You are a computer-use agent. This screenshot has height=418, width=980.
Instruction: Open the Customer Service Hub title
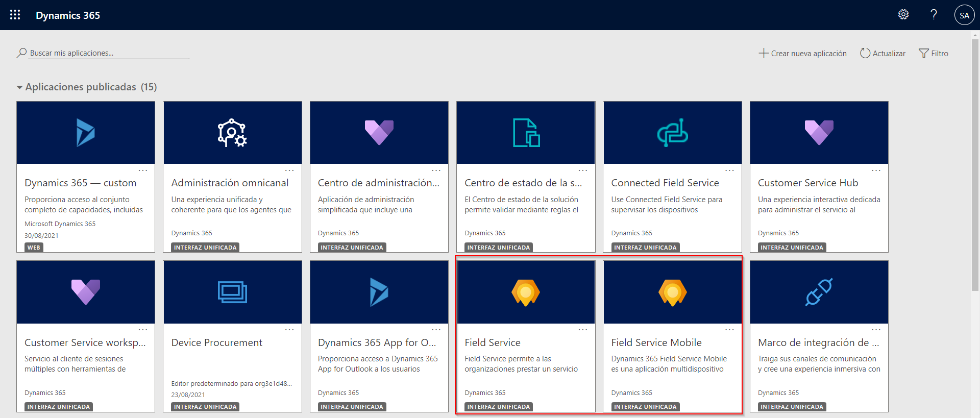[808, 183]
